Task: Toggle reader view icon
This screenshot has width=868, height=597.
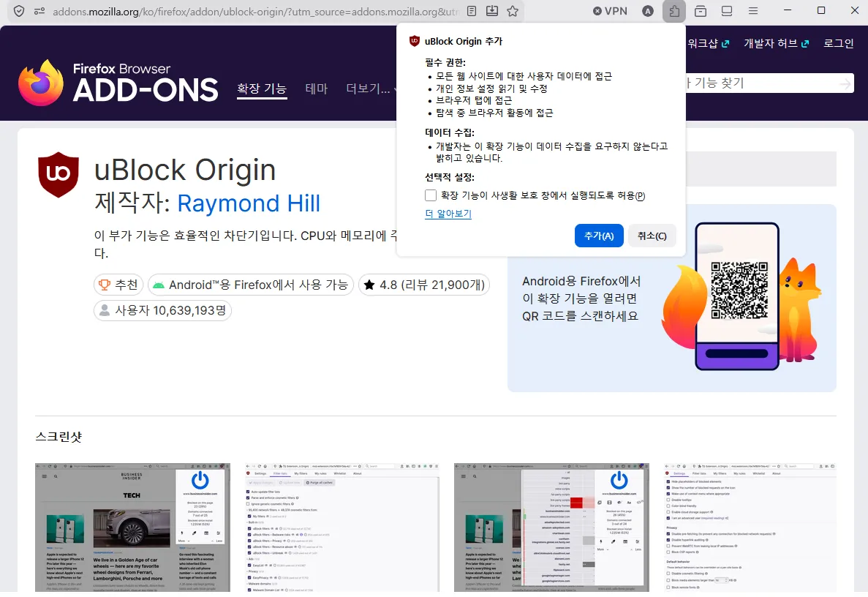Action: coord(471,11)
